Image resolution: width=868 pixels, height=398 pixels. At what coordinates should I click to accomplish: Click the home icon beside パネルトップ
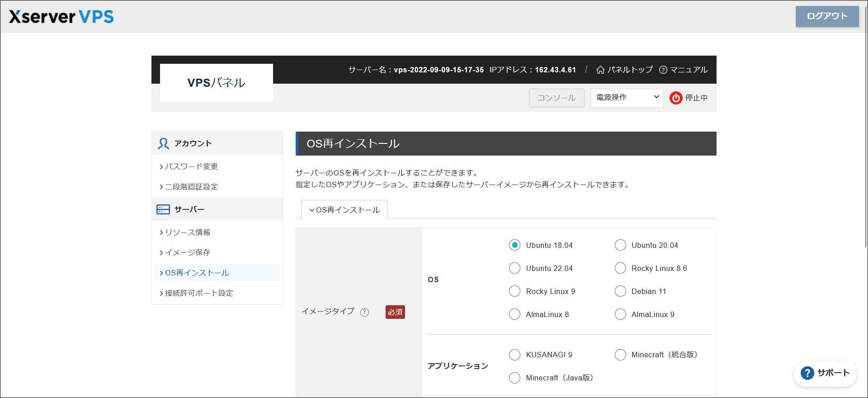pos(600,70)
